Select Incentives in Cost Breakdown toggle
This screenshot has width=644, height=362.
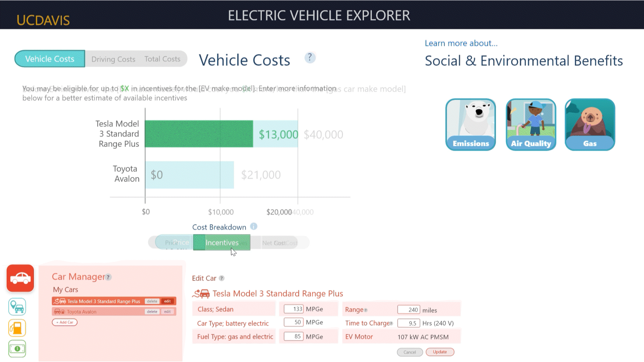click(x=222, y=242)
